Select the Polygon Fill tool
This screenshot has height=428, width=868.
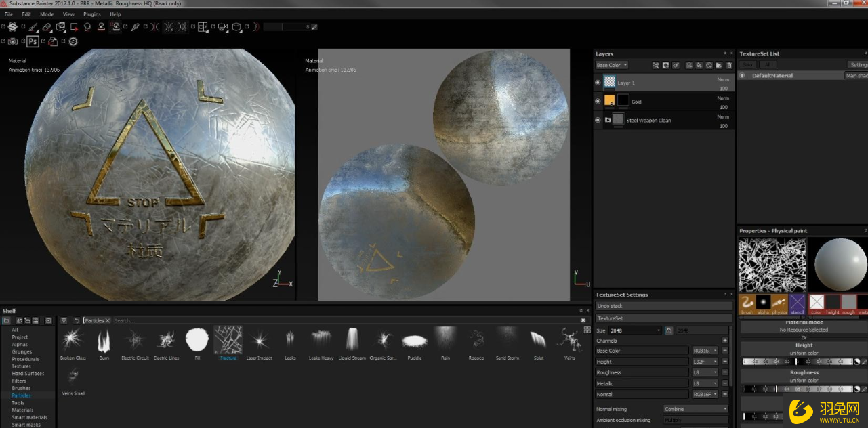click(x=73, y=27)
